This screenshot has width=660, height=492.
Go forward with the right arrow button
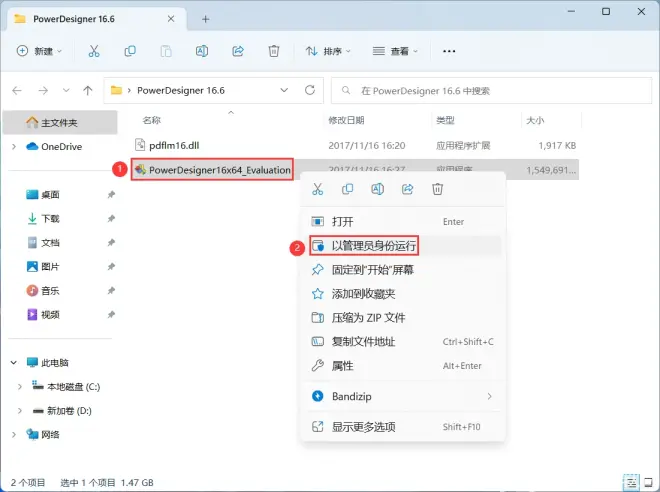pyautogui.click(x=43, y=90)
